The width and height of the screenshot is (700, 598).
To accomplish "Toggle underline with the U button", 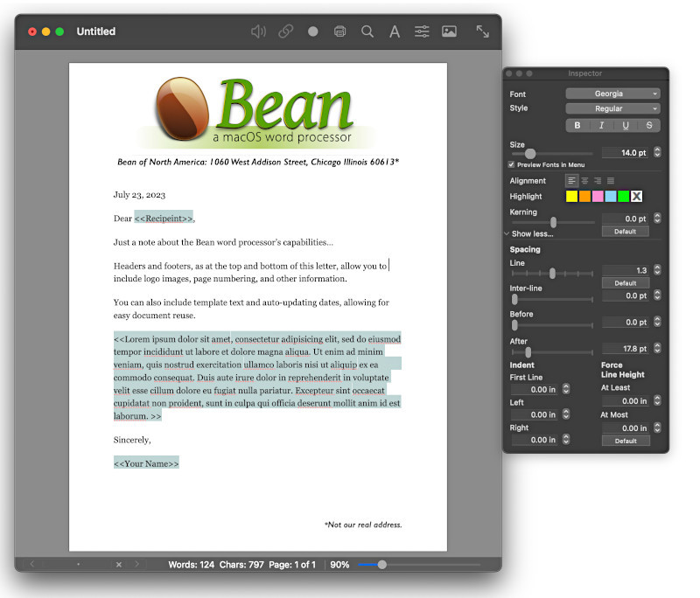I will pyautogui.click(x=626, y=125).
